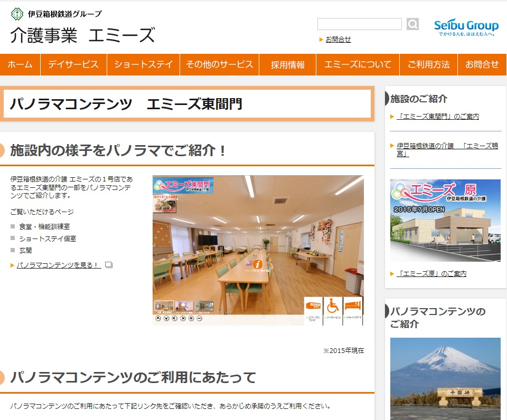Click the zoom-in plus panorama control
The image size is (507, 420).
coord(191,318)
